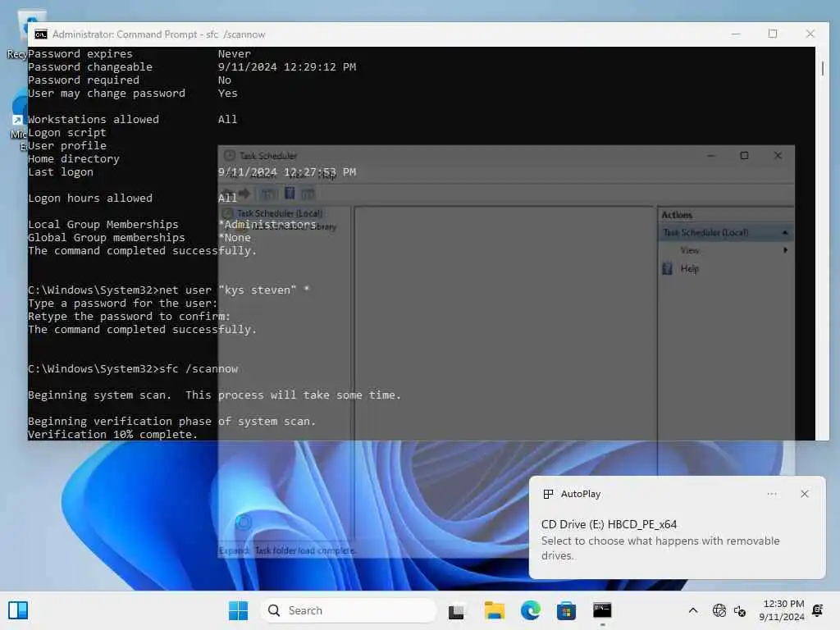This screenshot has width=840, height=630.
Task: Click 'Logon script' line
Action: click(x=67, y=132)
